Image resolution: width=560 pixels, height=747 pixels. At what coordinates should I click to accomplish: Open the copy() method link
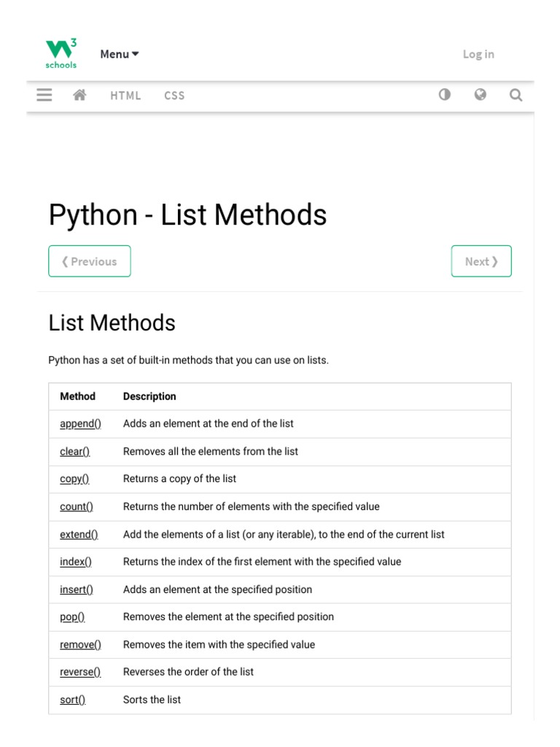[74, 479]
